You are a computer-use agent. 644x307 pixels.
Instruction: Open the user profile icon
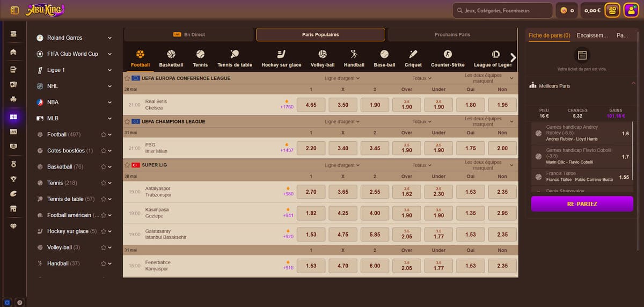pyautogui.click(x=631, y=10)
